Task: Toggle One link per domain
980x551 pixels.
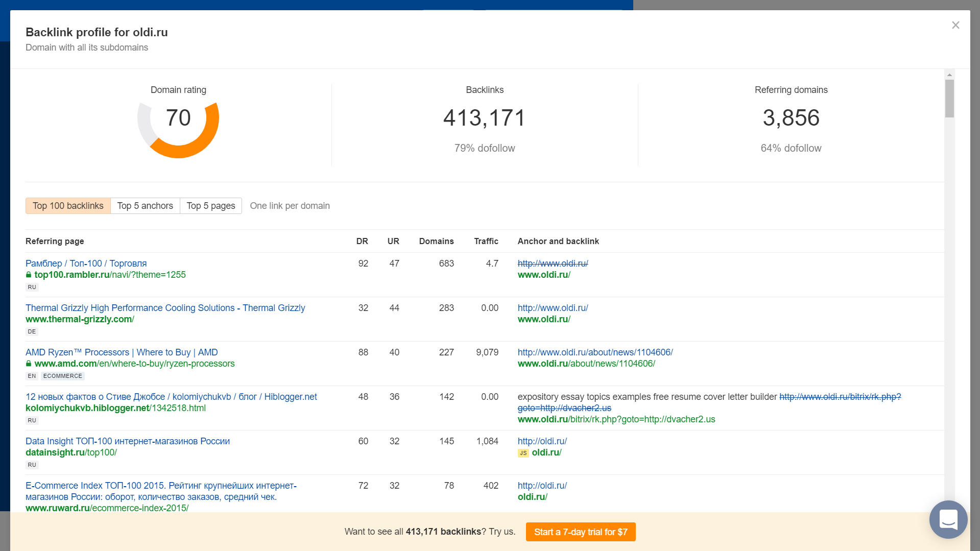Action: pyautogui.click(x=290, y=206)
